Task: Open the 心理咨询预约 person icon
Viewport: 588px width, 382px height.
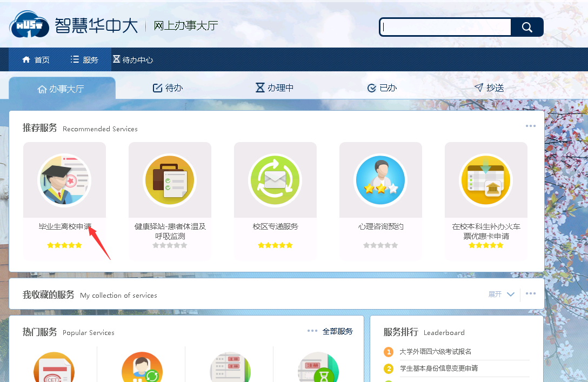Action: (x=380, y=180)
